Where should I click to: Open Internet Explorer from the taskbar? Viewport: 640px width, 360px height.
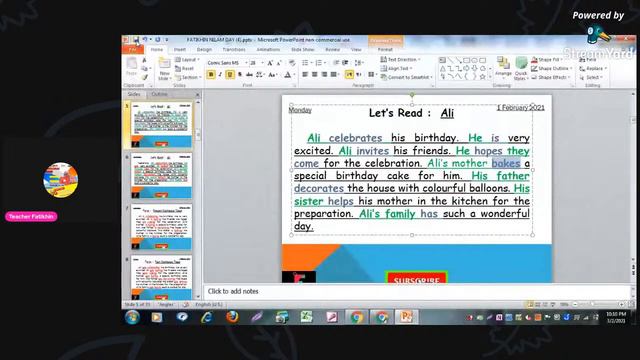(x=207, y=317)
